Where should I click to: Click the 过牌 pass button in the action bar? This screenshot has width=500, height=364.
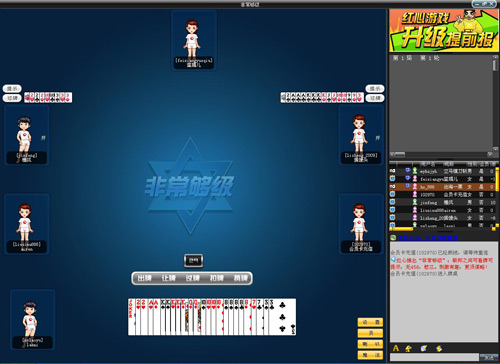point(192,278)
